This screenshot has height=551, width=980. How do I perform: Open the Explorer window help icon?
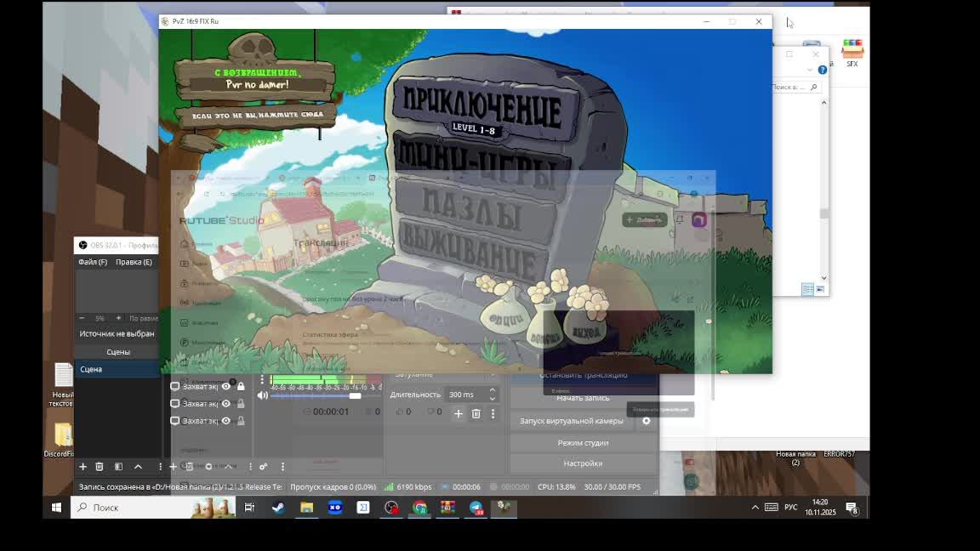[x=823, y=70]
